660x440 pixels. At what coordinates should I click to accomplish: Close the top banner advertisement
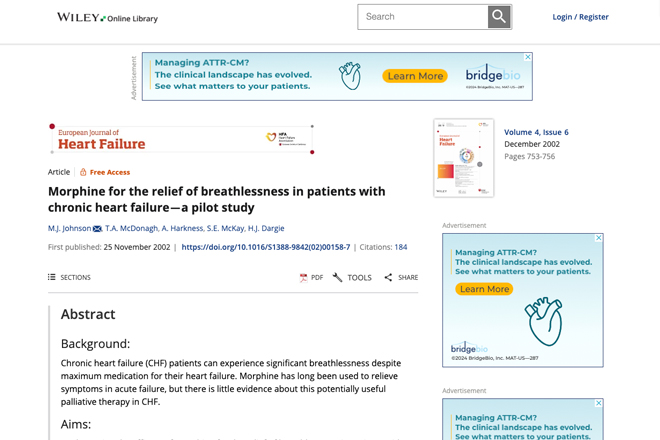528,57
